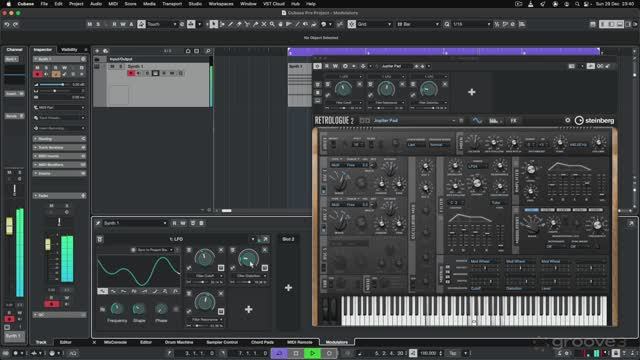Screen dimensions: 640x360
Task: Toggle Record Enable on Synth 1 track
Action: click(131, 73)
